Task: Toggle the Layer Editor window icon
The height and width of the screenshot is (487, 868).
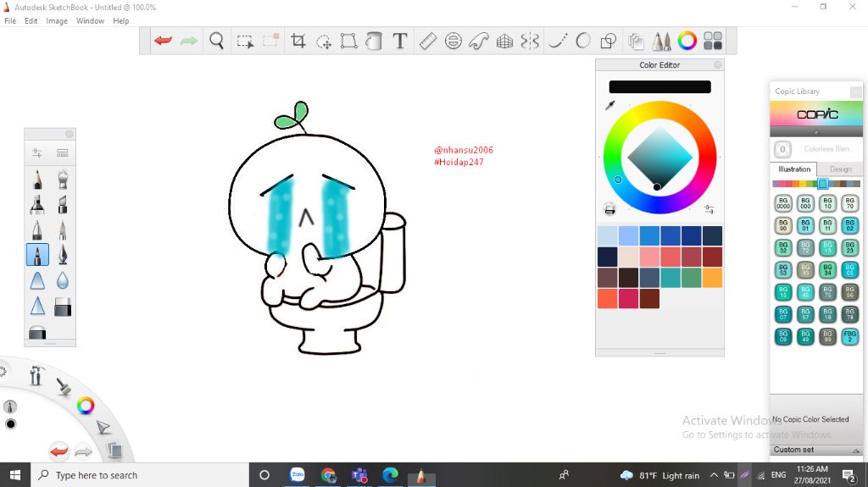Action: pos(636,41)
